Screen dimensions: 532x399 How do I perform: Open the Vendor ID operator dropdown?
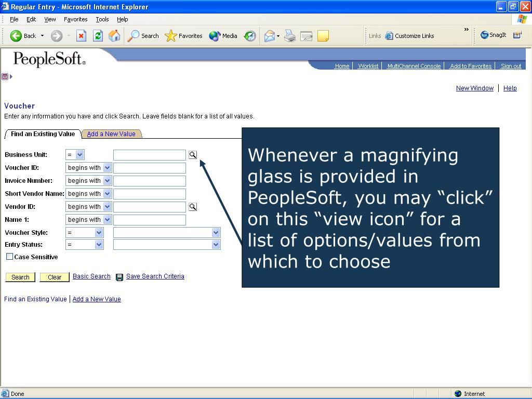click(x=88, y=206)
